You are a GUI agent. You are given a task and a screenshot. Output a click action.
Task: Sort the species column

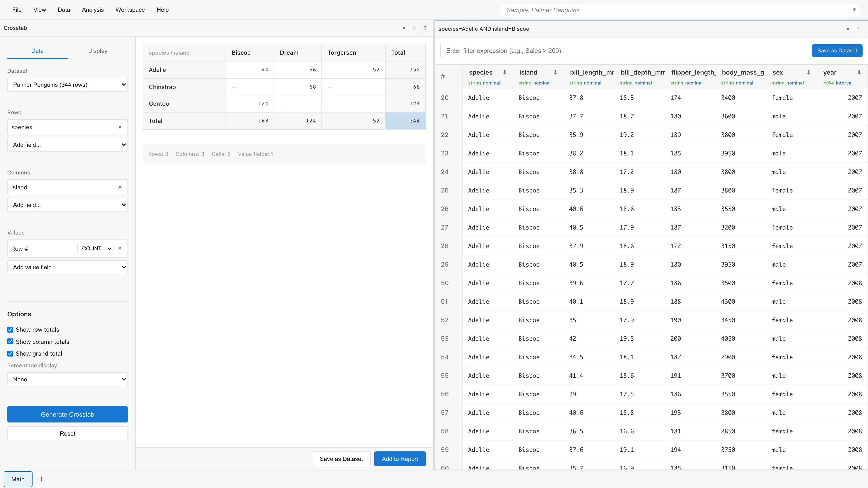pos(505,72)
